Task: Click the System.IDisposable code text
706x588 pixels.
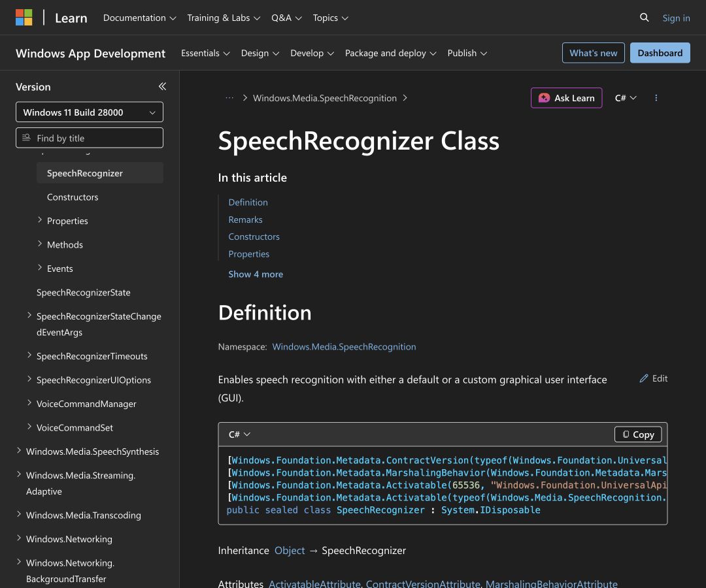Action: pyautogui.click(x=491, y=510)
